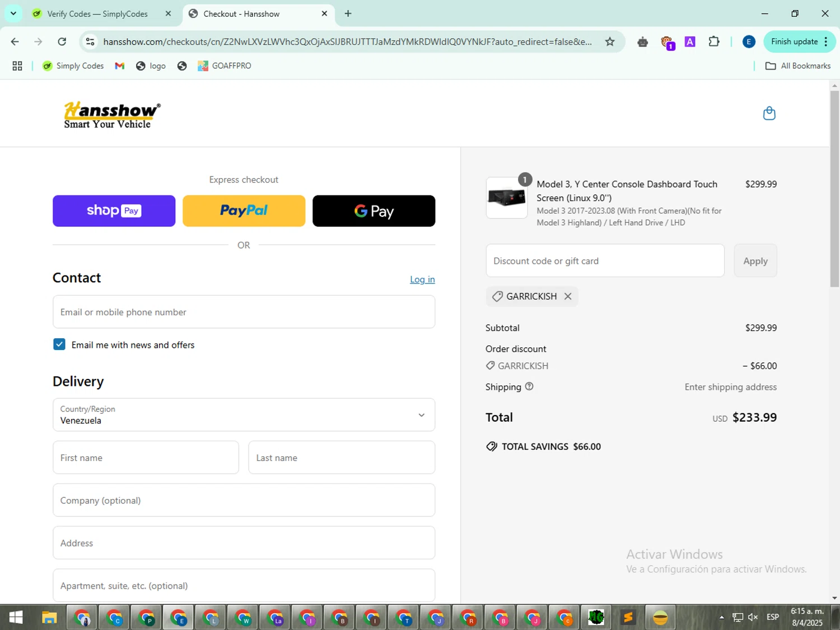The image size is (840, 630).
Task: Open the GOAFFPRO bookmark
Action: coord(225,66)
